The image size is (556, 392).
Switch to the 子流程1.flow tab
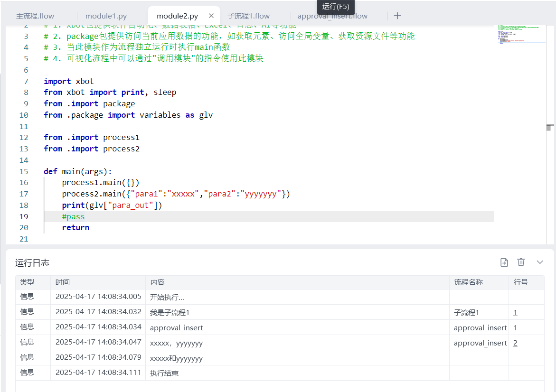(248, 16)
